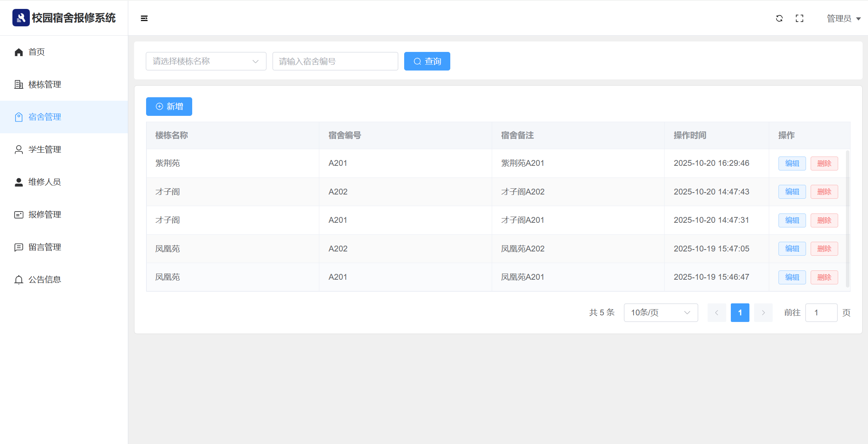Go to 报修管理 in sidebar

[45, 215]
